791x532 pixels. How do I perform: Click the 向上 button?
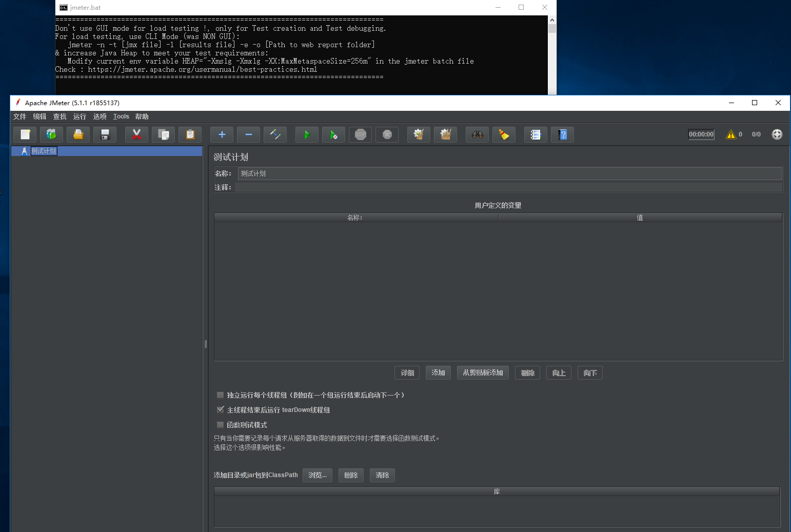pos(559,372)
